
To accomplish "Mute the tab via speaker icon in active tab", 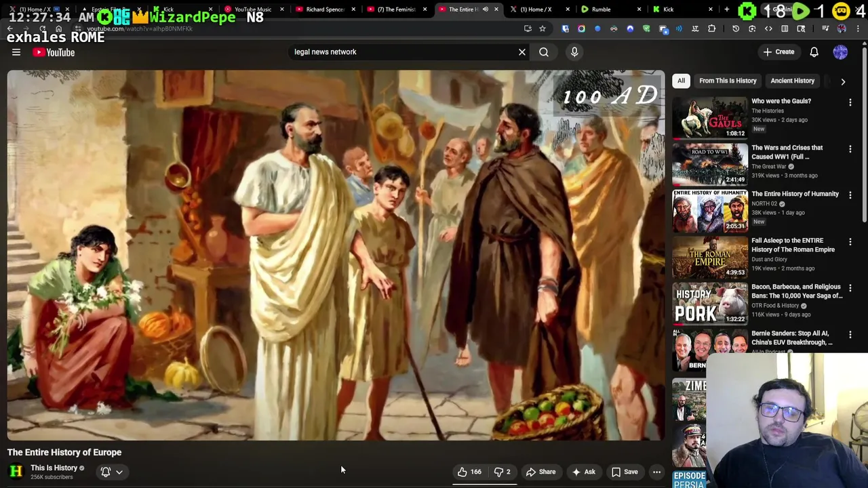I will 486,9.
